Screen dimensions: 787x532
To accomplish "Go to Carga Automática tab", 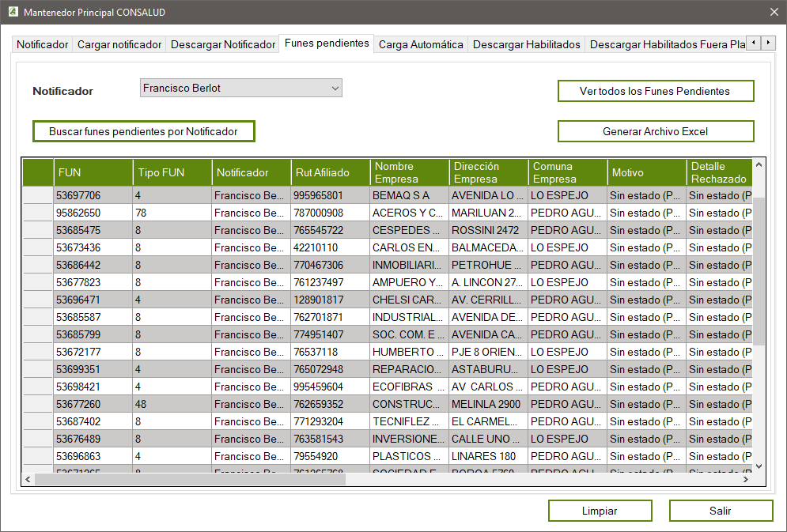I will click(x=421, y=45).
